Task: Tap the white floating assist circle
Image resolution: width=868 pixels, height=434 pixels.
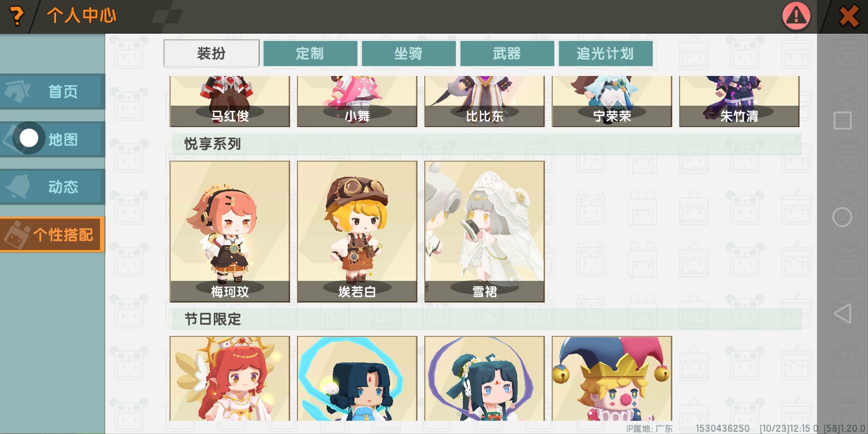Action: 29,138
